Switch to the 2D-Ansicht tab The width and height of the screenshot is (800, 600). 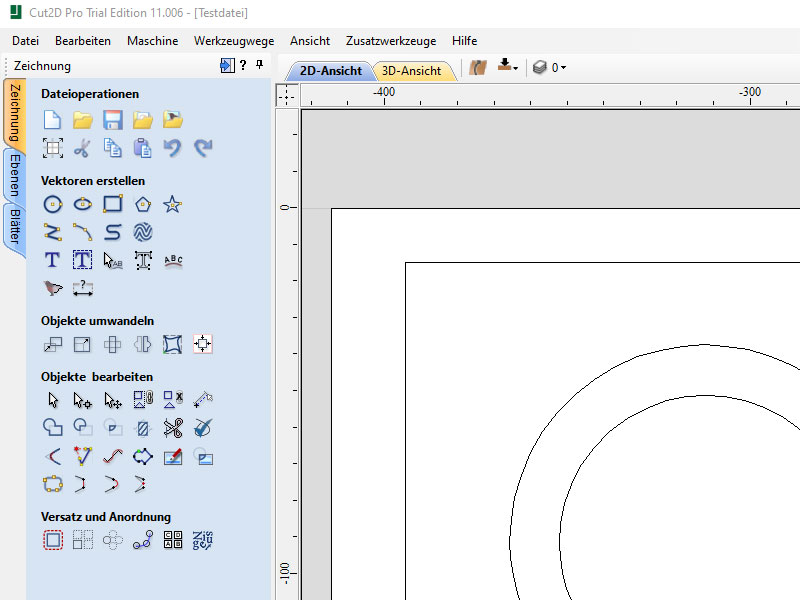tap(331, 71)
